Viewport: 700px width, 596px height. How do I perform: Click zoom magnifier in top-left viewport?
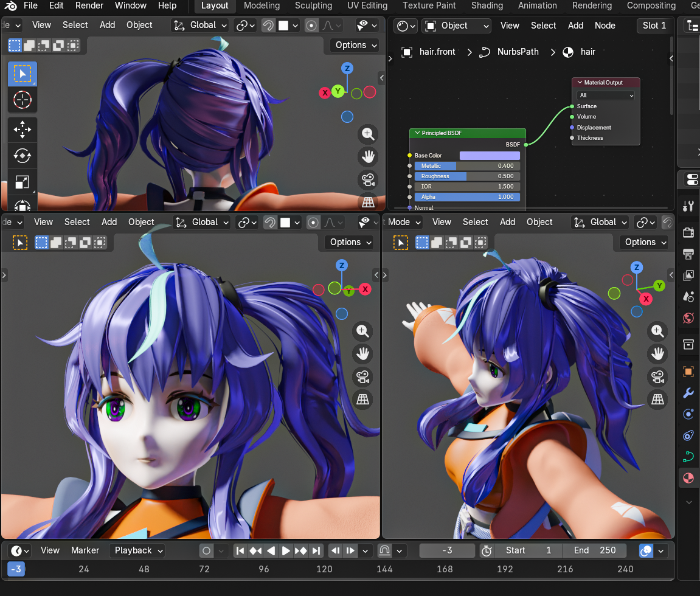[x=368, y=133]
